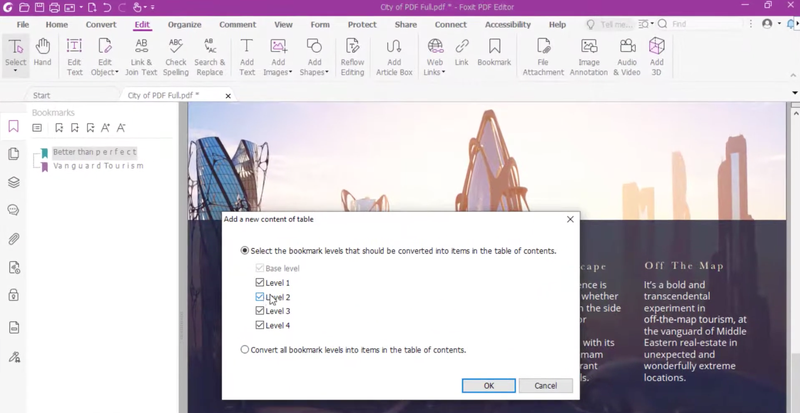Expand the Add Images dropdown
This screenshot has width=800, height=413.
290,72
